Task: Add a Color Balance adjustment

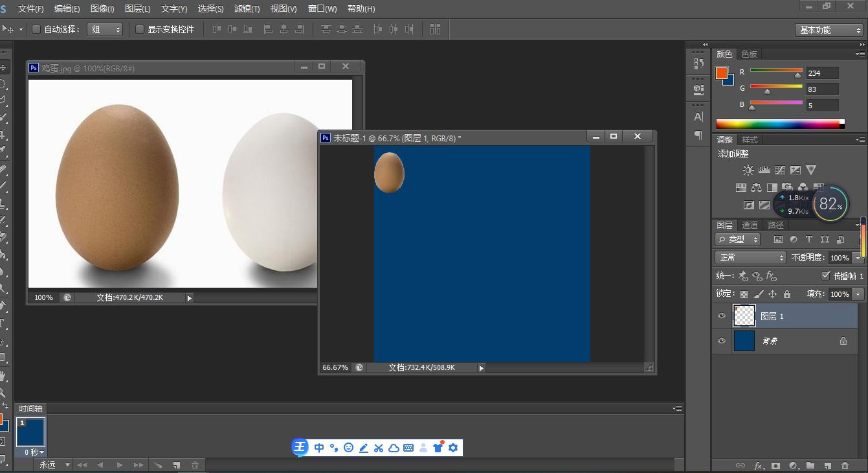Action: (757, 188)
